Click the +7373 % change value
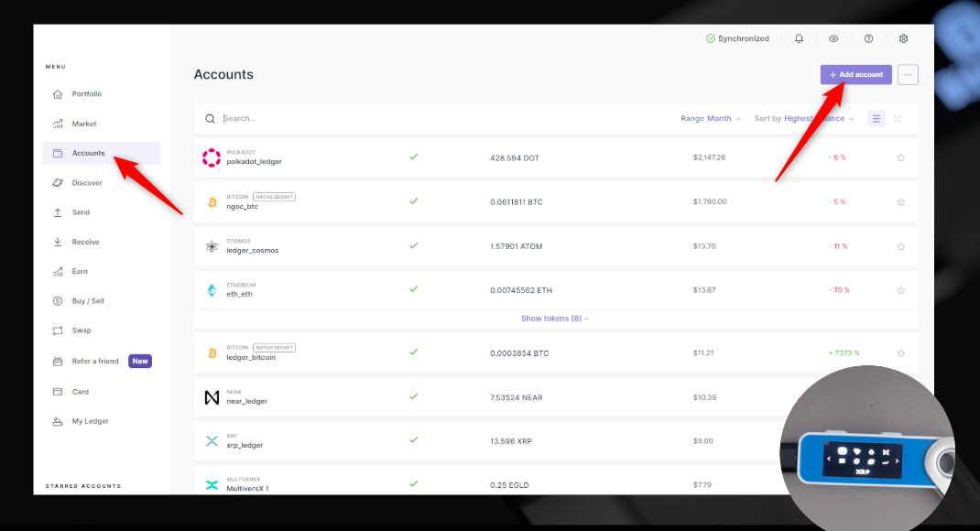Screen dimensions: 980x531 pos(844,353)
